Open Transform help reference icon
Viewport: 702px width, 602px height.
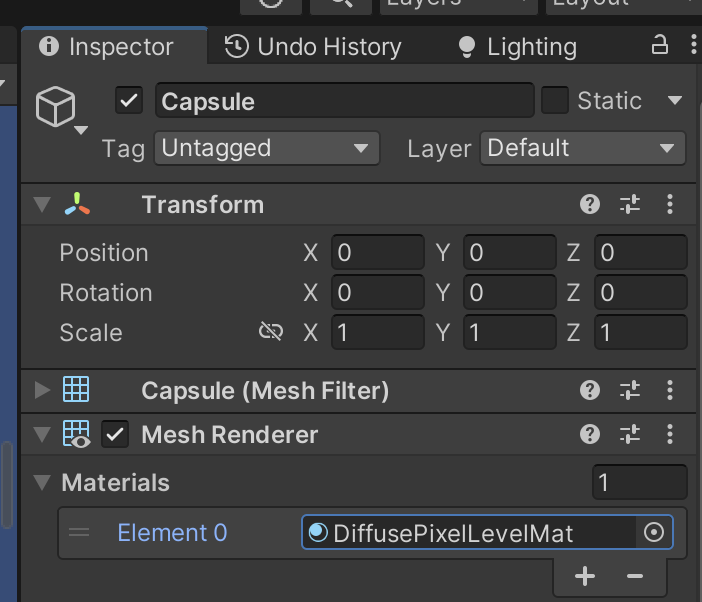590,205
